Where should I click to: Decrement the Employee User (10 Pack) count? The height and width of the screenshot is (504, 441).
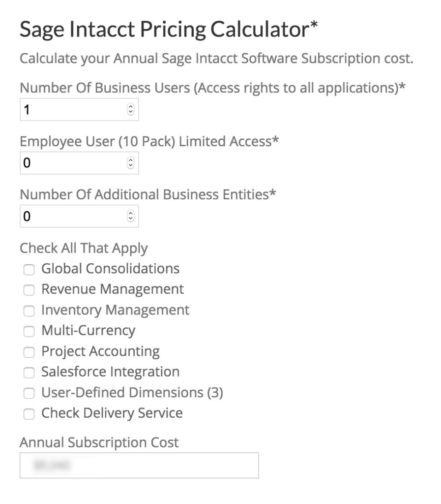tap(131, 165)
